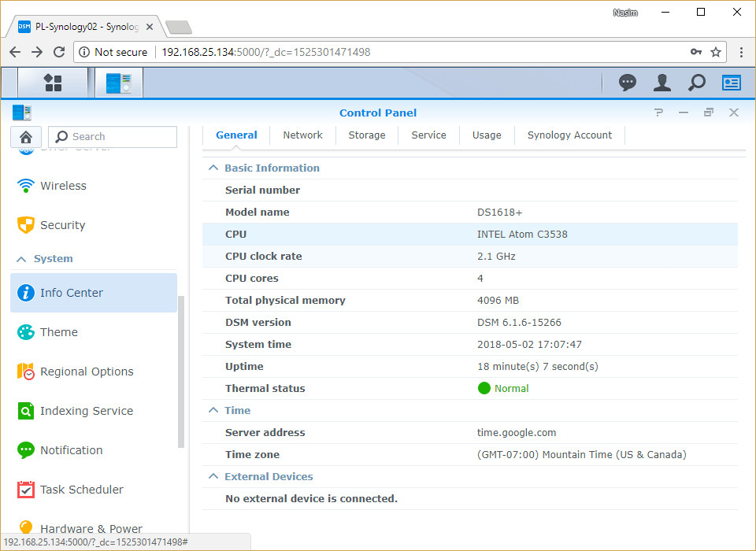Open DSM notifications speech bubble icon
Image resolution: width=756 pixels, height=551 pixels.
coord(628,83)
